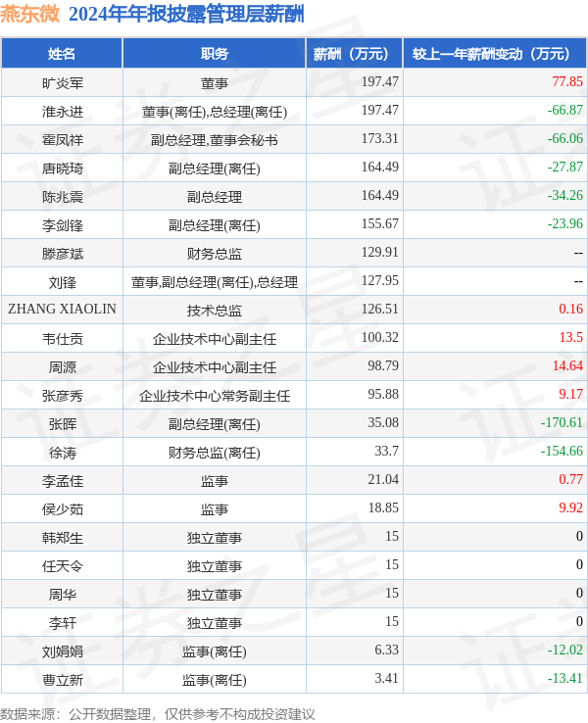Click position 财务总监(离任)

click(x=215, y=453)
